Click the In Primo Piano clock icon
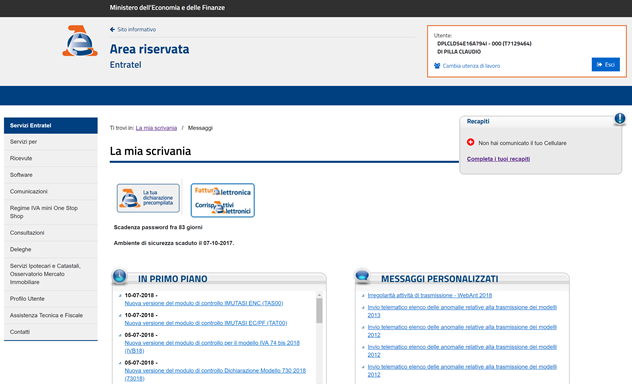 pyautogui.click(x=119, y=276)
